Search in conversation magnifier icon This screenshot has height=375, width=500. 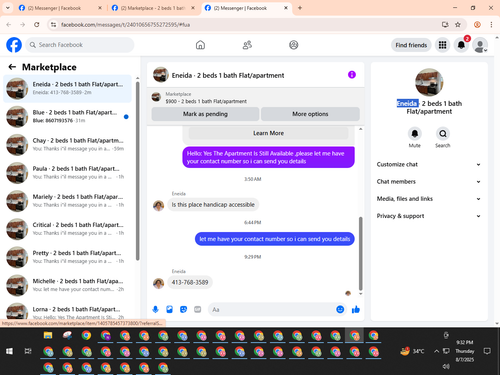pos(443,134)
